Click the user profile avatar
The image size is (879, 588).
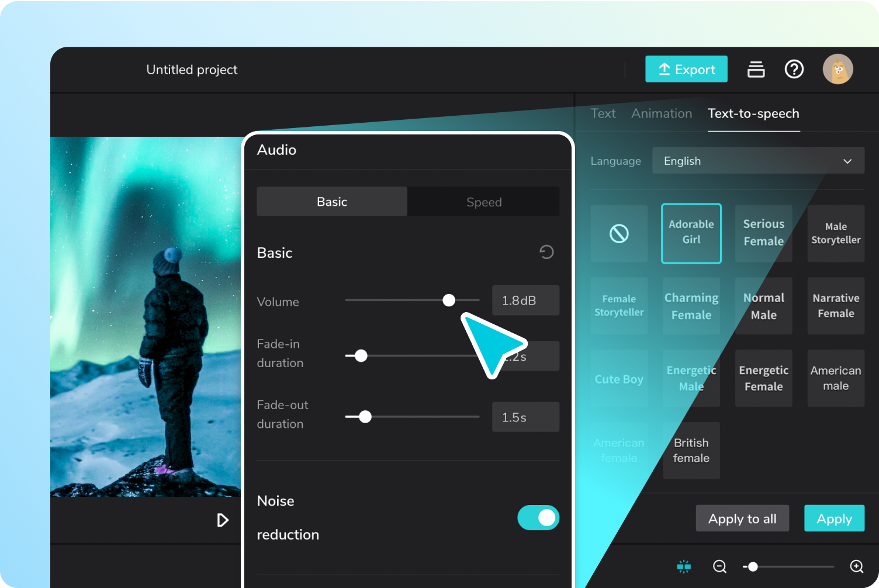[838, 70]
